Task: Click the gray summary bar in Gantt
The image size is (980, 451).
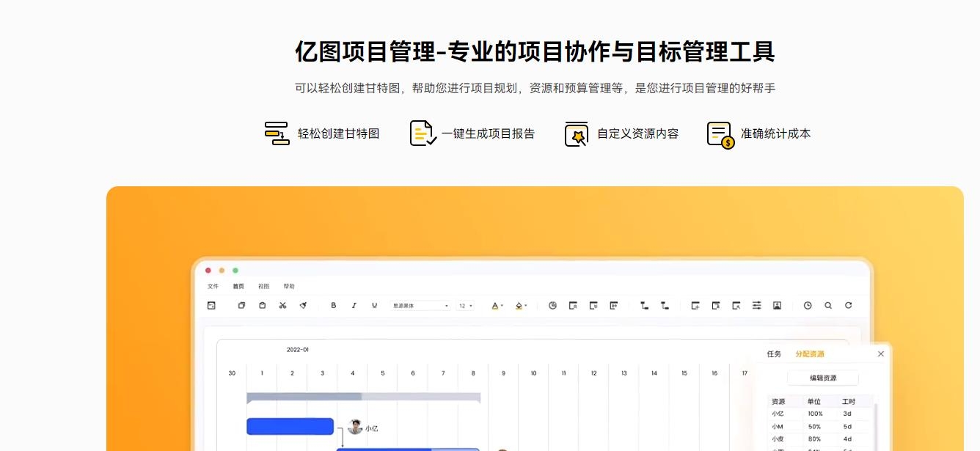Action: (x=364, y=397)
